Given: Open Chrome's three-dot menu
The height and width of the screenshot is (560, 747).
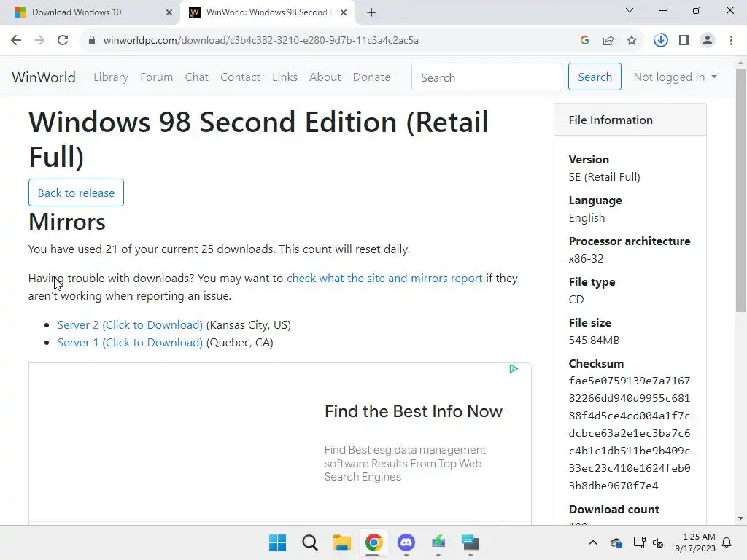Looking at the screenshot, I should coord(731,41).
